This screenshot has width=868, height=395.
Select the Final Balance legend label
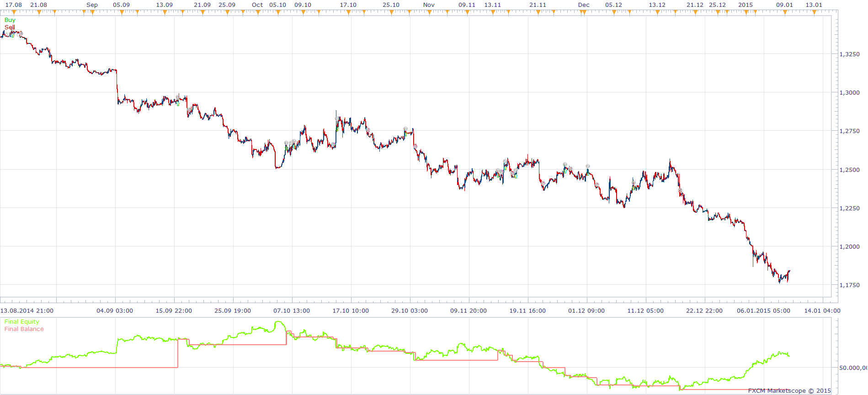pos(24,329)
